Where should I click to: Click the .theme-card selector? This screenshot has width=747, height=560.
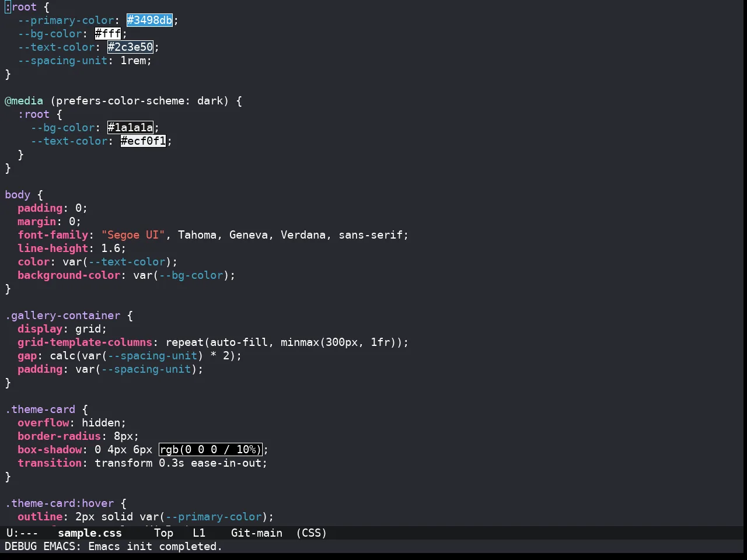(40, 409)
